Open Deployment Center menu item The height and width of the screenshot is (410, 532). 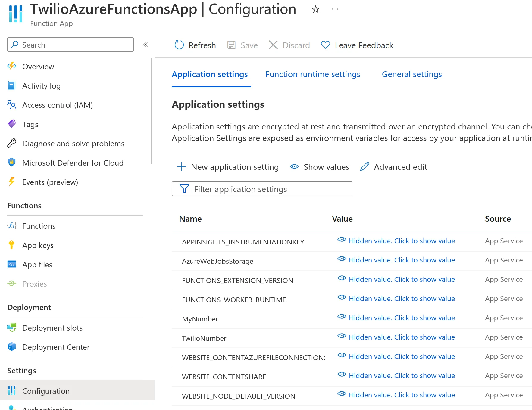(56, 347)
